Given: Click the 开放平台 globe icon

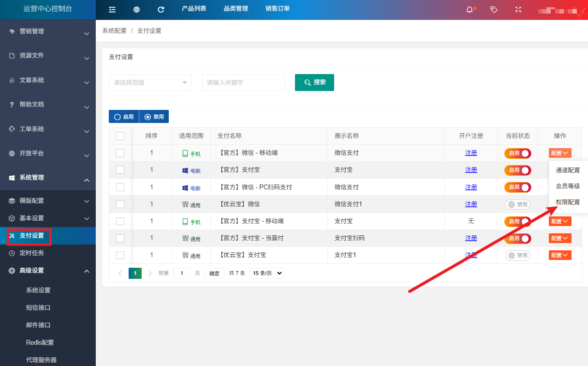Looking at the screenshot, I should tap(12, 153).
